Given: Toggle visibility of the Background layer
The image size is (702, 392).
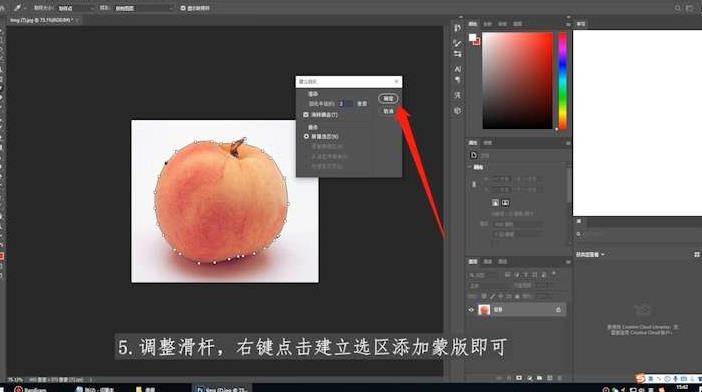Looking at the screenshot, I should 471,310.
